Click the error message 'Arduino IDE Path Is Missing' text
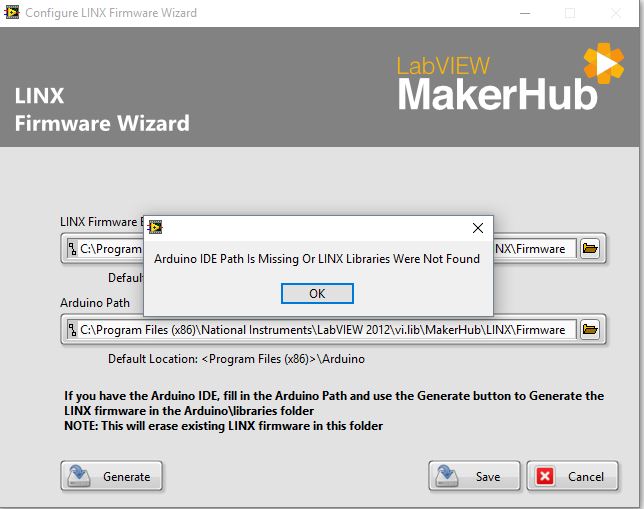644x509 pixels. [x=317, y=259]
